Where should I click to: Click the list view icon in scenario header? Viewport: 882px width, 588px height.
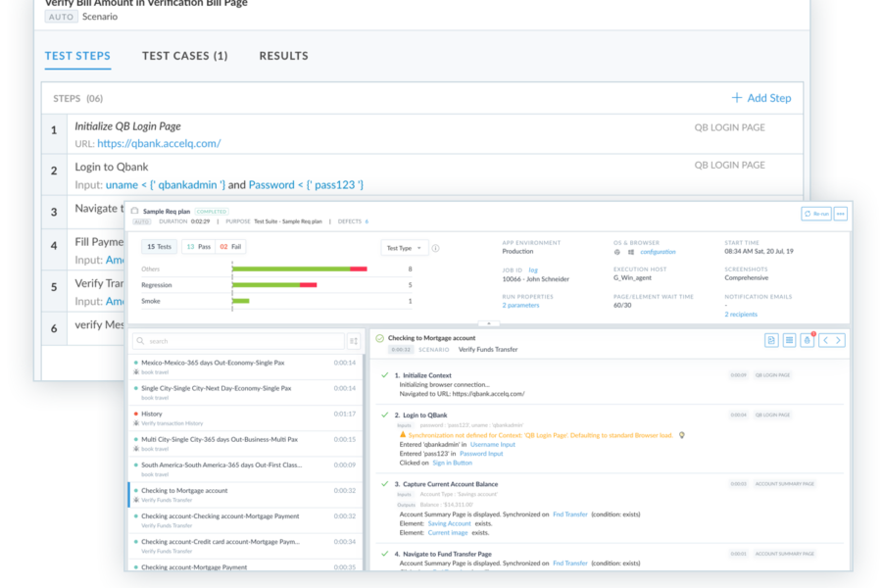[789, 340]
